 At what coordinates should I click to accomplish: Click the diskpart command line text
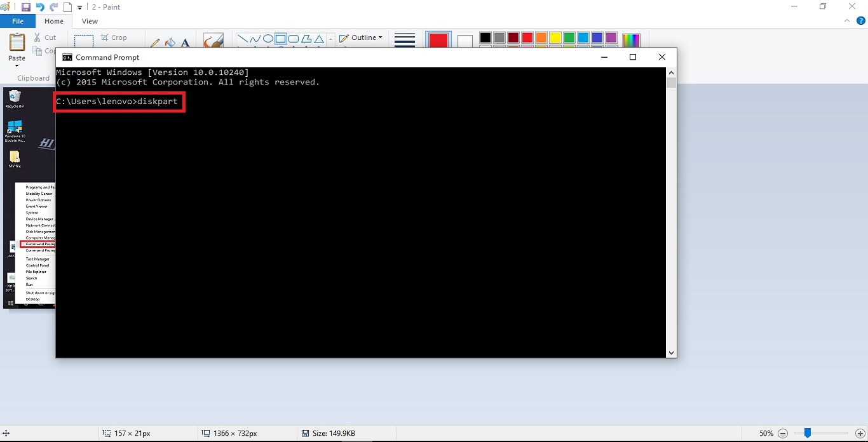(117, 102)
